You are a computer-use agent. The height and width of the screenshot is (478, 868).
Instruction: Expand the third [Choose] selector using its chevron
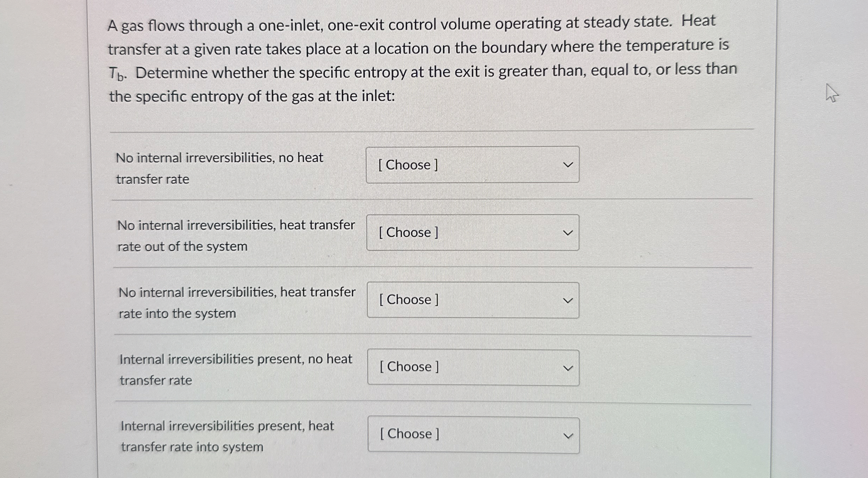click(568, 301)
